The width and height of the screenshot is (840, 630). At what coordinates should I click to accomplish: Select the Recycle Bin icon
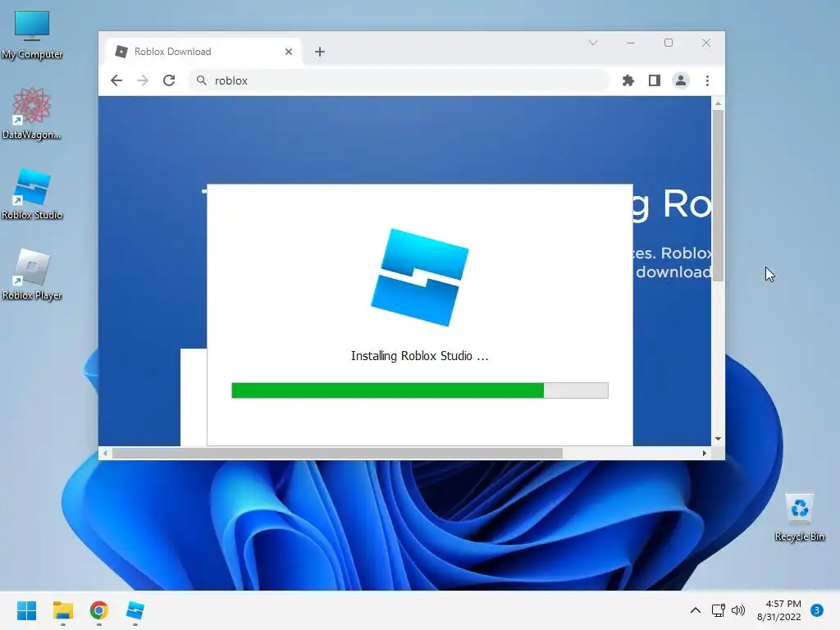[799, 517]
